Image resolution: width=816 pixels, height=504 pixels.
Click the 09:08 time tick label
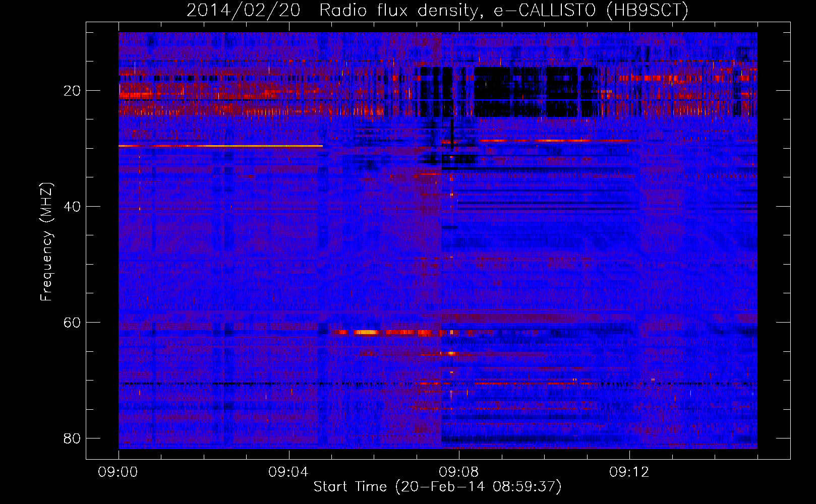pos(459,472)
